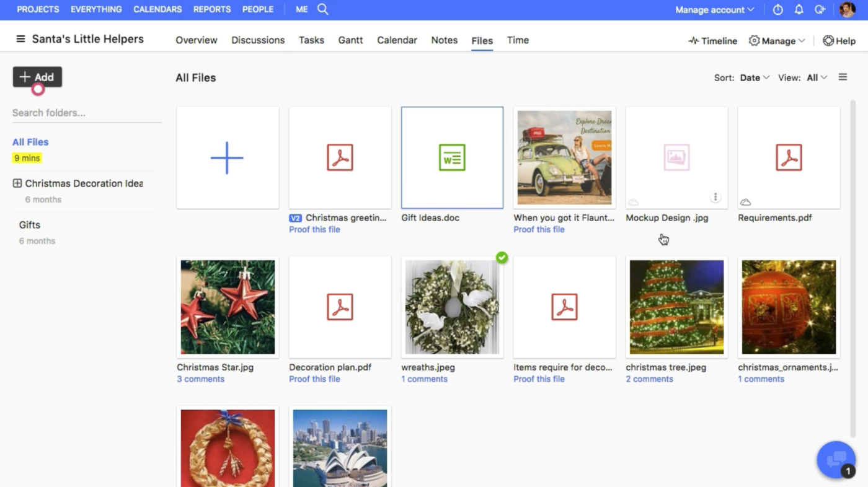Switch to Discussions tab
Screen dimensions: 868x487
[x=258, y=40]
